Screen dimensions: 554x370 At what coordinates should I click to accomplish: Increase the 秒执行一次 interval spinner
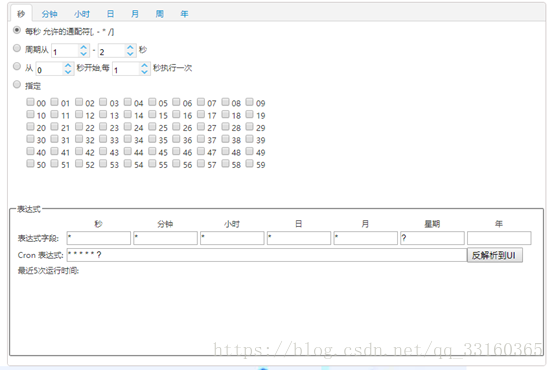click(144, 65)
